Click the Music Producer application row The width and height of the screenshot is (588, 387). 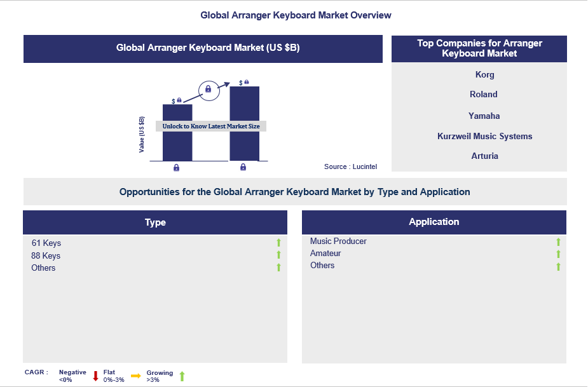click(434, 241)
